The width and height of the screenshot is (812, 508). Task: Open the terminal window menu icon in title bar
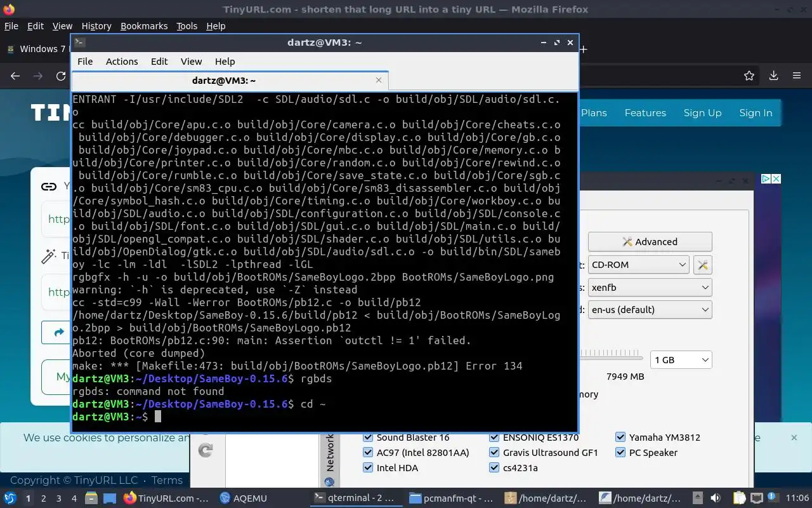click(x=79, y=43)
